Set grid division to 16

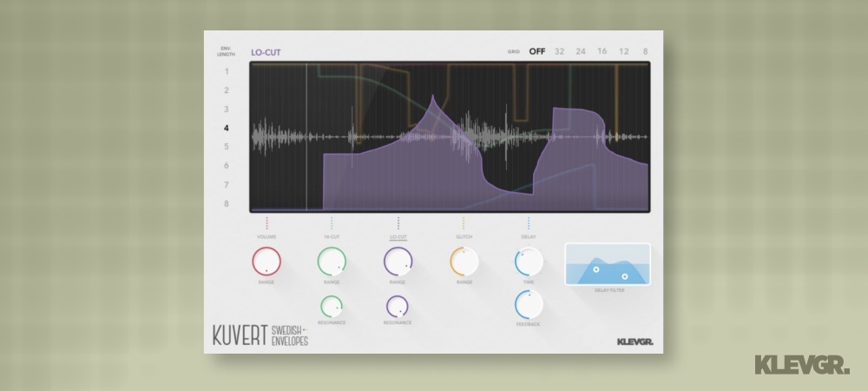click(602, 51)
